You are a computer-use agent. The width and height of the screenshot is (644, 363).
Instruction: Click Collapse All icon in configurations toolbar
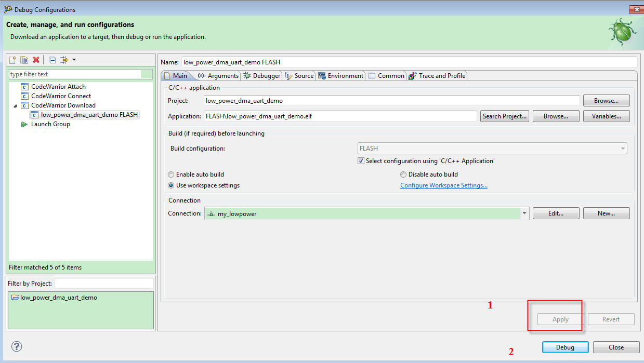tap(52, 60)
